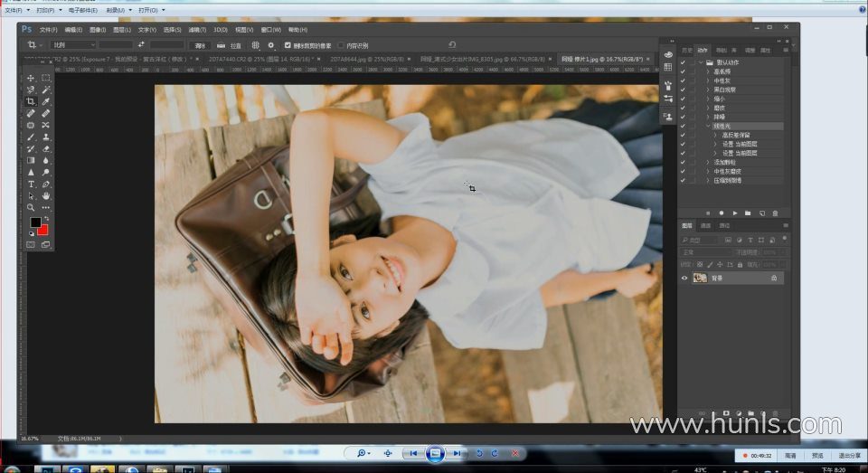Collapse the 线性光 action
The height and width of the screenshot is (473, 868).
[708, 127]
